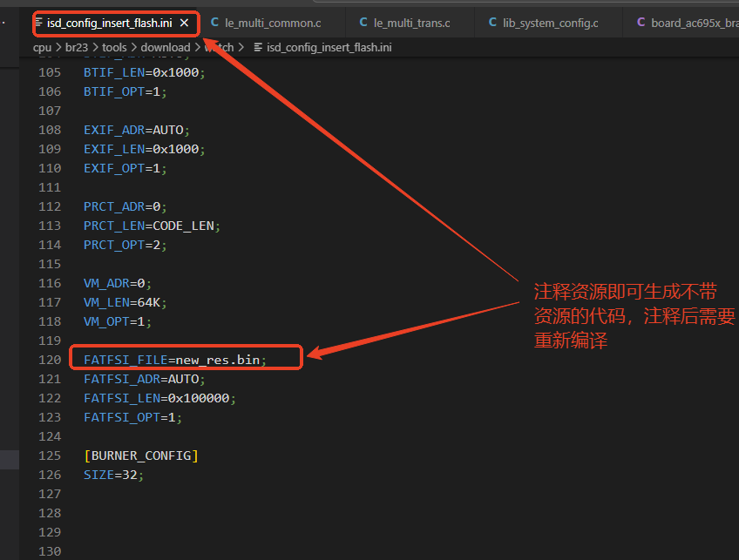Activate the isd_config_insert_flash.ini tab label
Viewport: 739px width, 560px height.
click(109, 23)
